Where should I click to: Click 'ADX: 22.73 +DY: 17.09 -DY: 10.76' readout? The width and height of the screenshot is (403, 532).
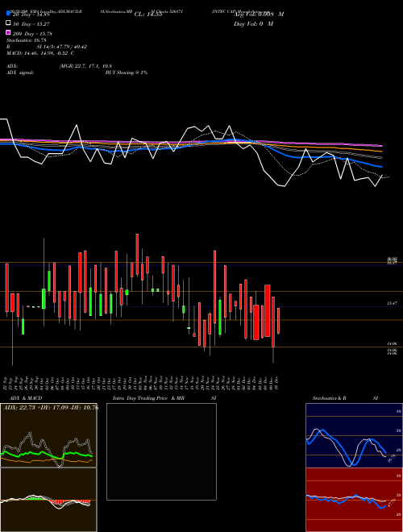pos(51,408)
